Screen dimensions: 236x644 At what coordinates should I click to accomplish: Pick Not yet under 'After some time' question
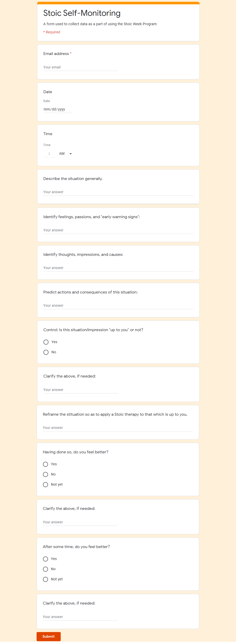[x=45, y=579]
